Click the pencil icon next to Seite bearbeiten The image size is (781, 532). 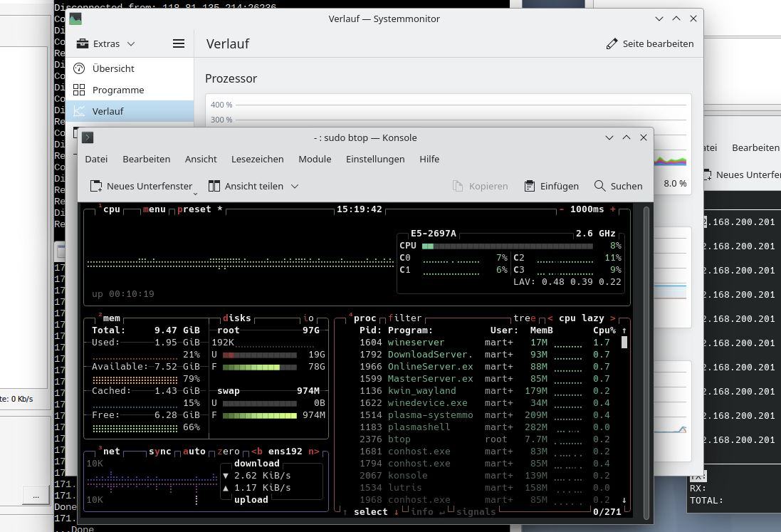point(612,44)
